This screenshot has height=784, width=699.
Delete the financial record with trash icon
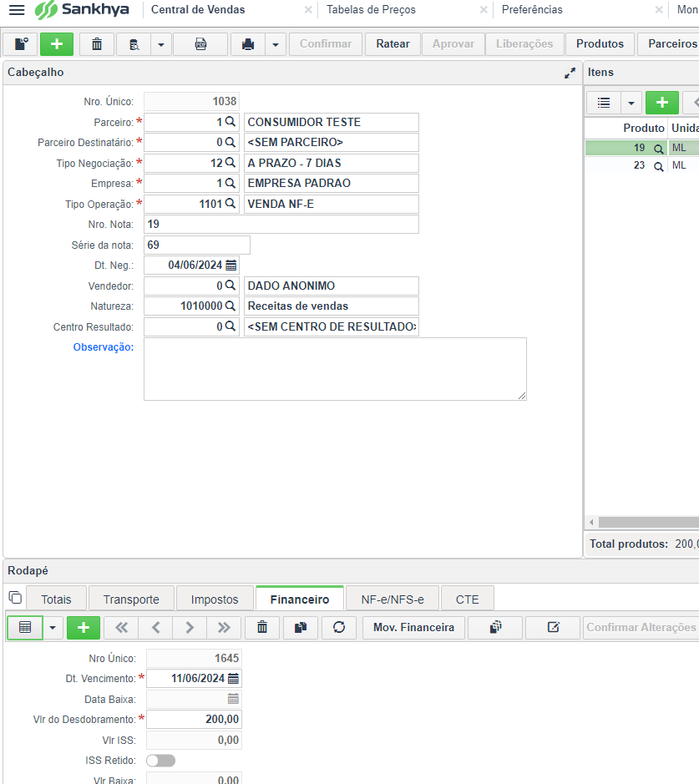pos(262,627)
